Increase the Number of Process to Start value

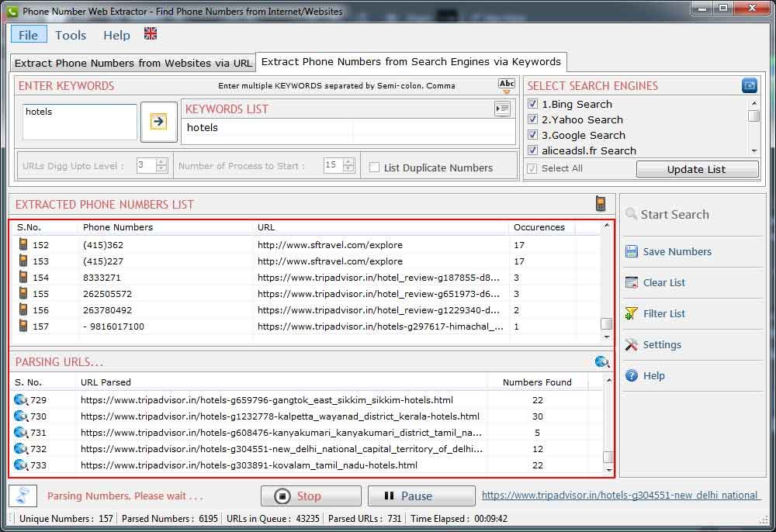point(348,161)
